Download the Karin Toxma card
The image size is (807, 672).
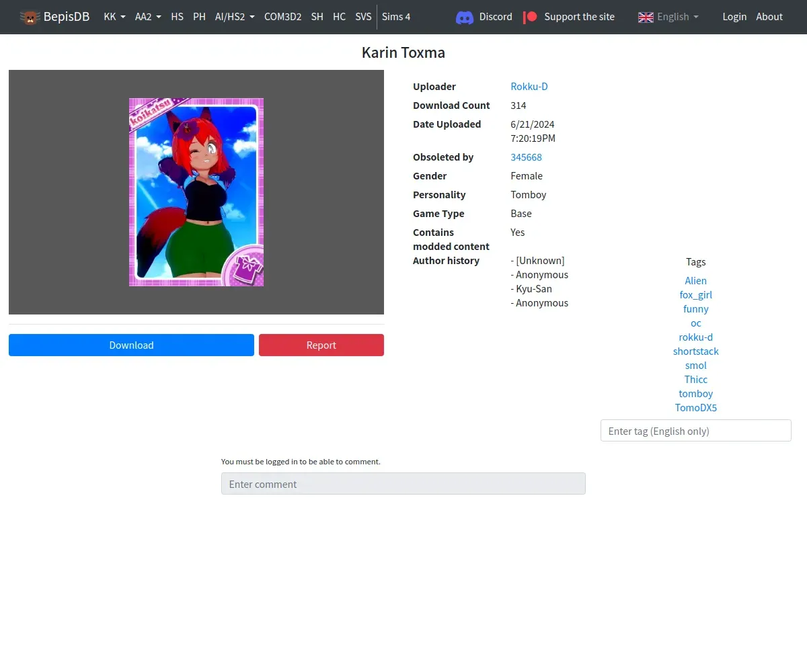pyautogui.click(x=131, y=345)
